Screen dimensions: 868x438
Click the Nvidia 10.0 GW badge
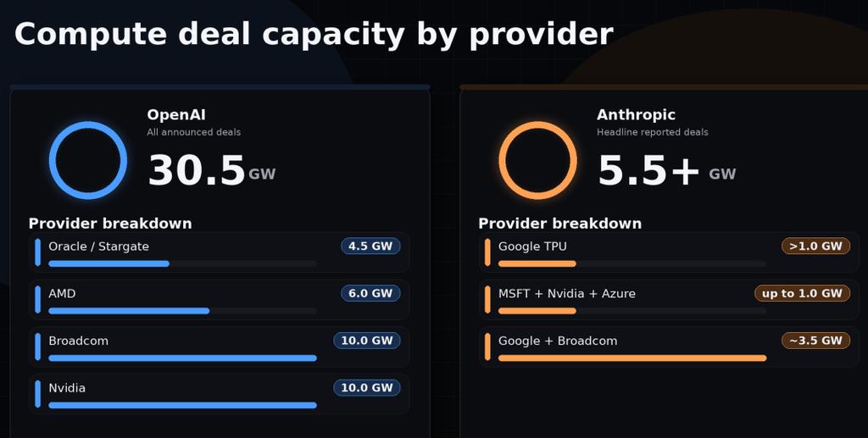(367, 388)
